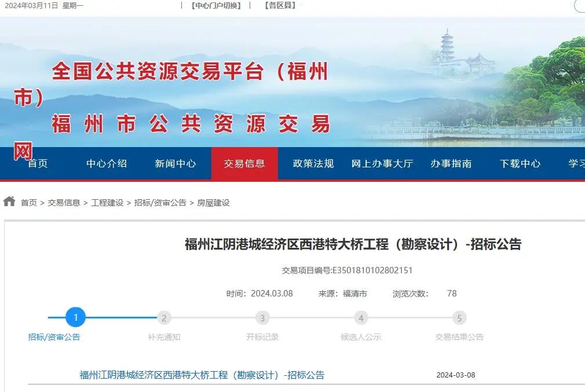The image size is (585, 392).
Task: Select step 5 circle 交易结果公告
Action: tap(459, 318)
